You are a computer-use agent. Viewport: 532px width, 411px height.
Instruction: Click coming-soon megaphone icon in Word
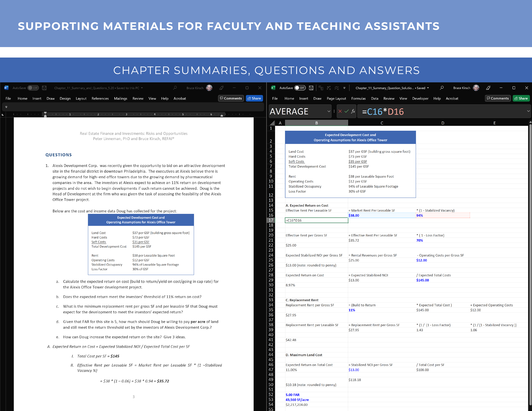(221, 88)
